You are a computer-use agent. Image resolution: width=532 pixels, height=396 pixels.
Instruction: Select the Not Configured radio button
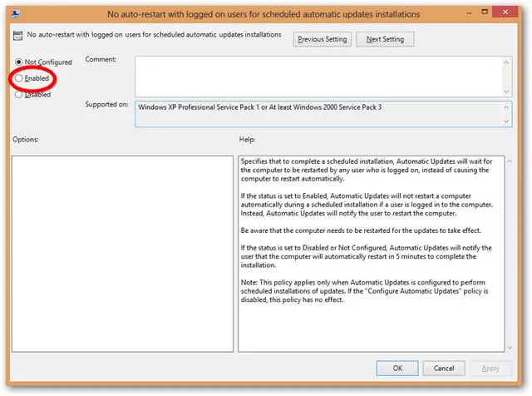coord(18,62)
